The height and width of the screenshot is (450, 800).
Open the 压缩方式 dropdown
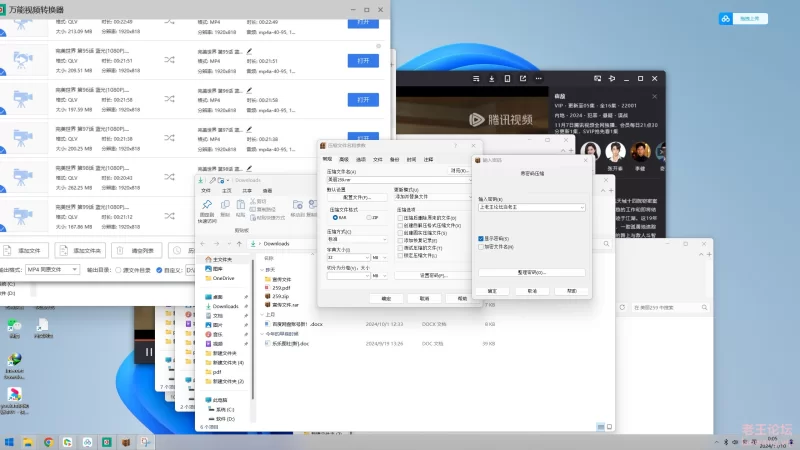click(x=357, y=239)
